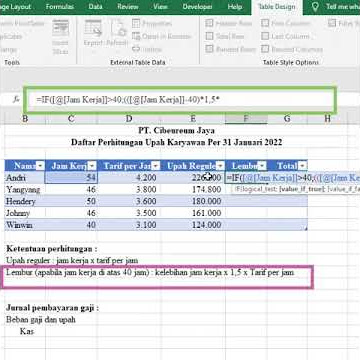Click the PT. Cibeureum Jaya title cell
Viewport: 360px width, 360px height.
(177, 130)
